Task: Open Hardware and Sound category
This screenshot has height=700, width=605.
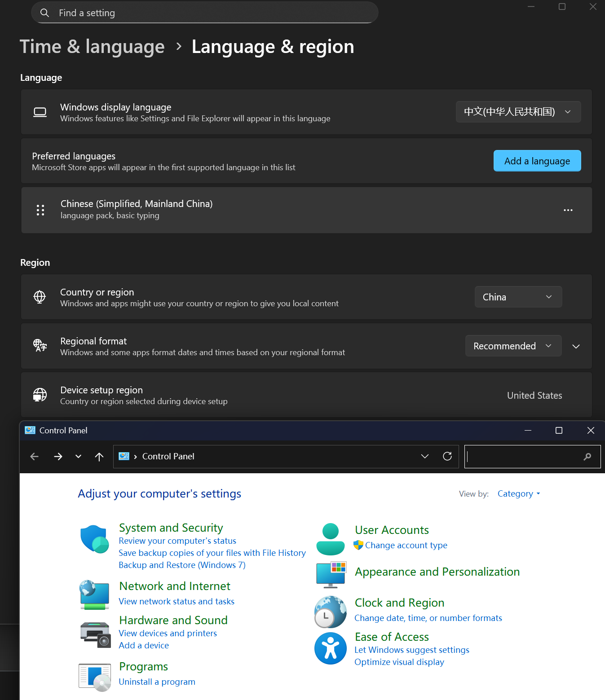Action: click(173, 620)
